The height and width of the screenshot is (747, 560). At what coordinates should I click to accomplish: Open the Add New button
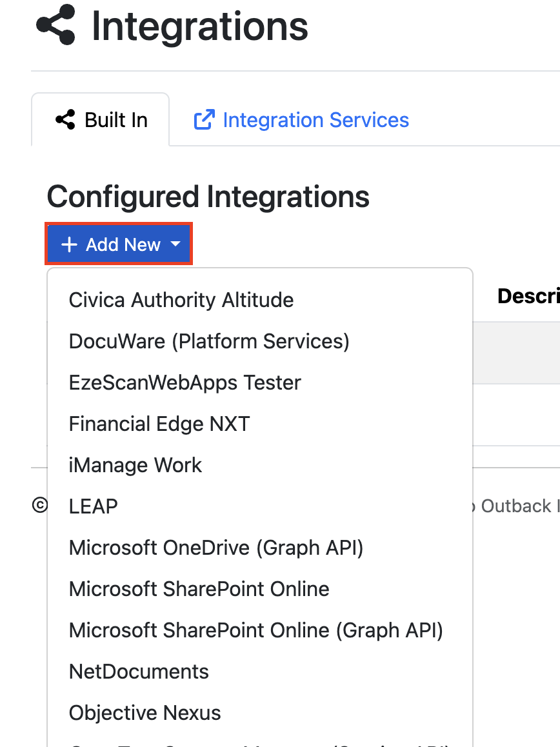tap(119, 244)
